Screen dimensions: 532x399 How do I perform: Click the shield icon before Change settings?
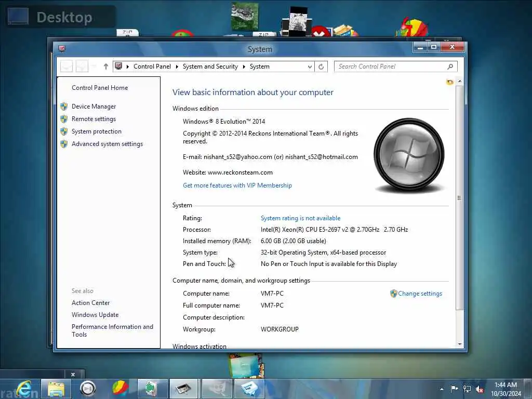point(394,294)
